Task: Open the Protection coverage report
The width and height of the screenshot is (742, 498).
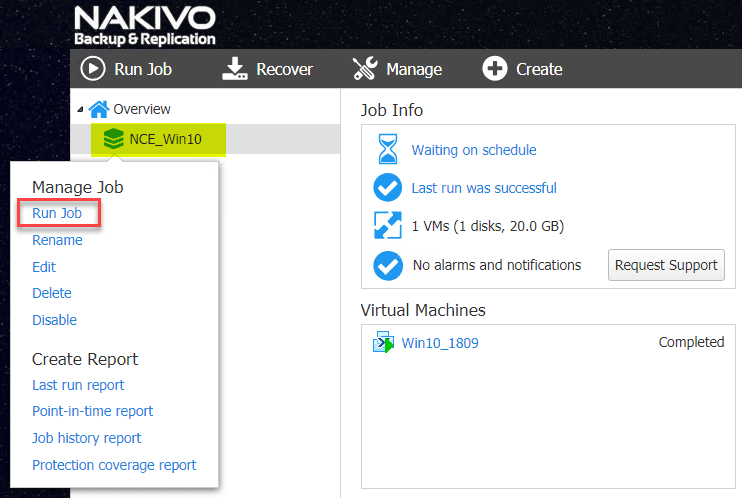Action: (x=114, y=465)
